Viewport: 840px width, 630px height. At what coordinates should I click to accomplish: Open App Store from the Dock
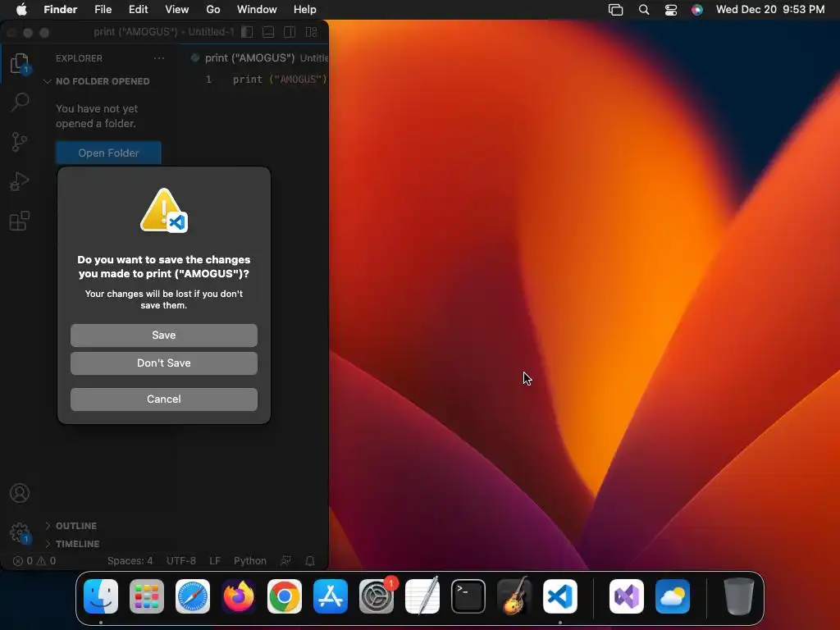[x=331, y=596]
